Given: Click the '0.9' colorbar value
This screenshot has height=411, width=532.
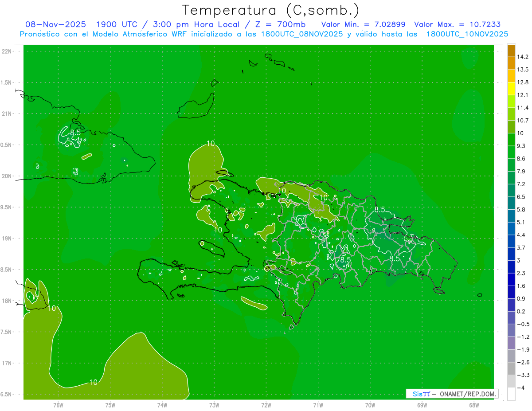Looking at the screenshot, I should tap(521, 298).
